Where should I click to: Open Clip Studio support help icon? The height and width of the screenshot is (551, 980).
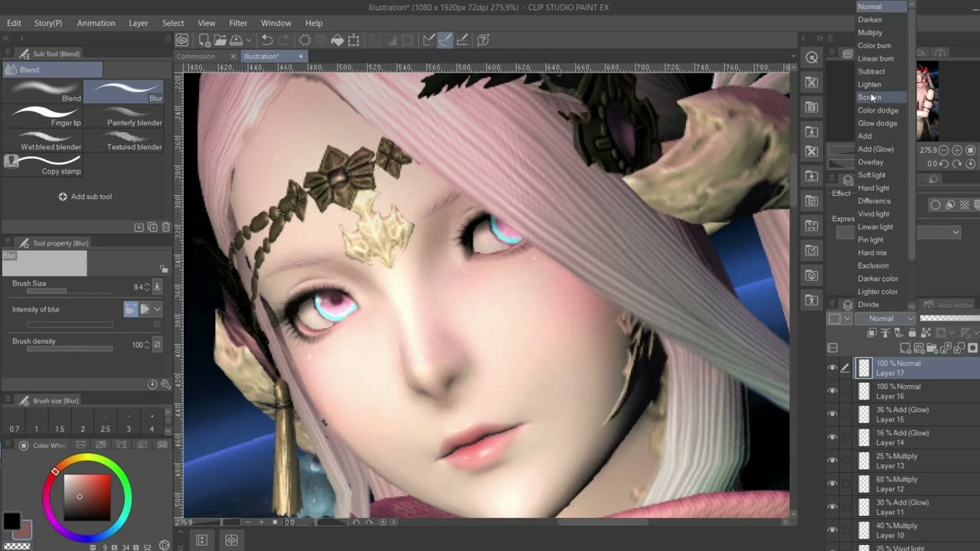(x=483, y=40)
